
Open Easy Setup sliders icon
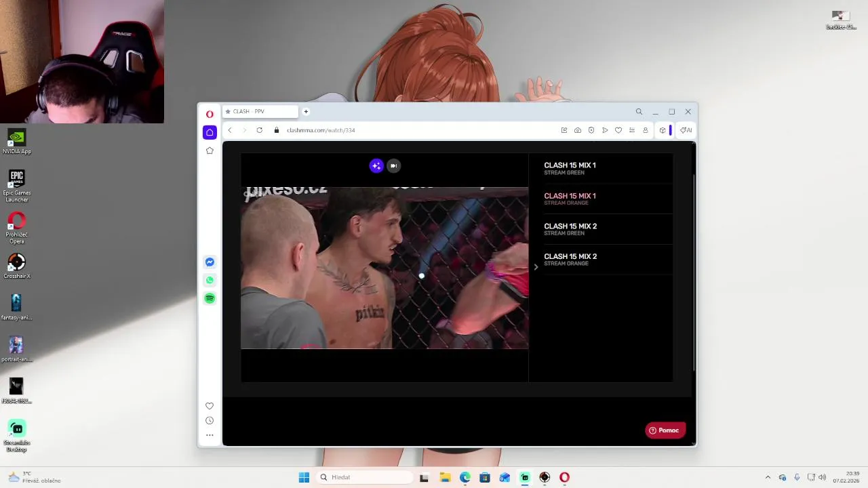(x=632, y=130)
